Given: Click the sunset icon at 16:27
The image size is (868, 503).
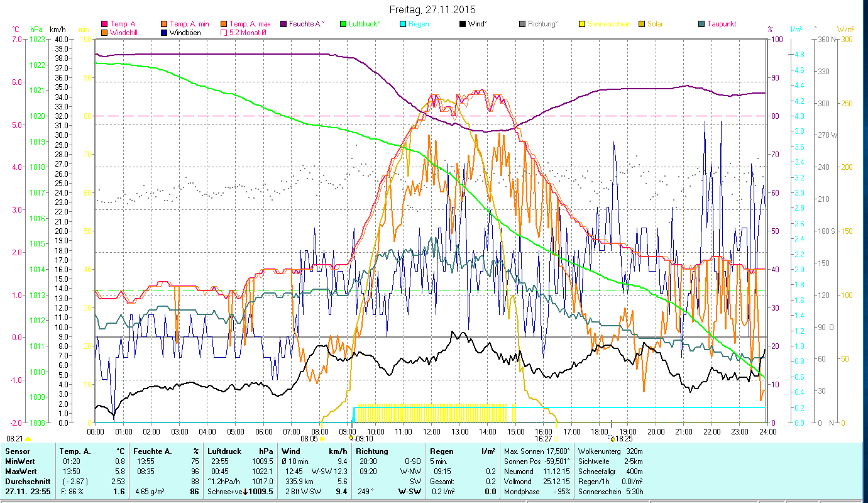Looking at the screenshot, I should [x=556, y=439].
